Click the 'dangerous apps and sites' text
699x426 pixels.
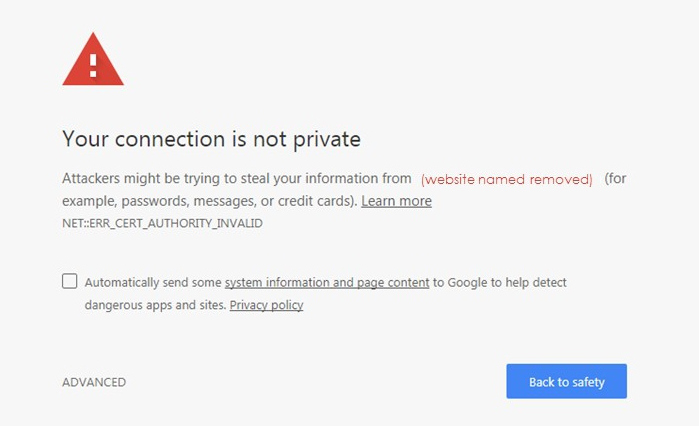155,305
